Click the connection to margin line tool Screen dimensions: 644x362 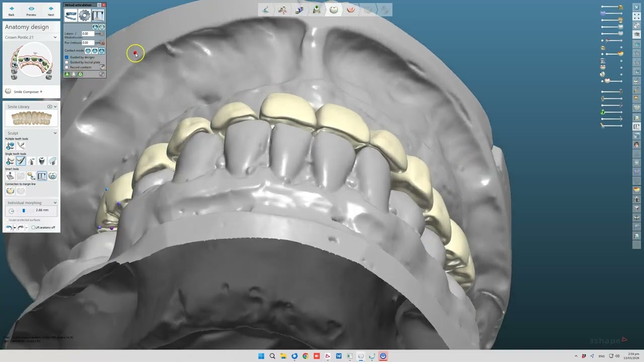point(10,191)
